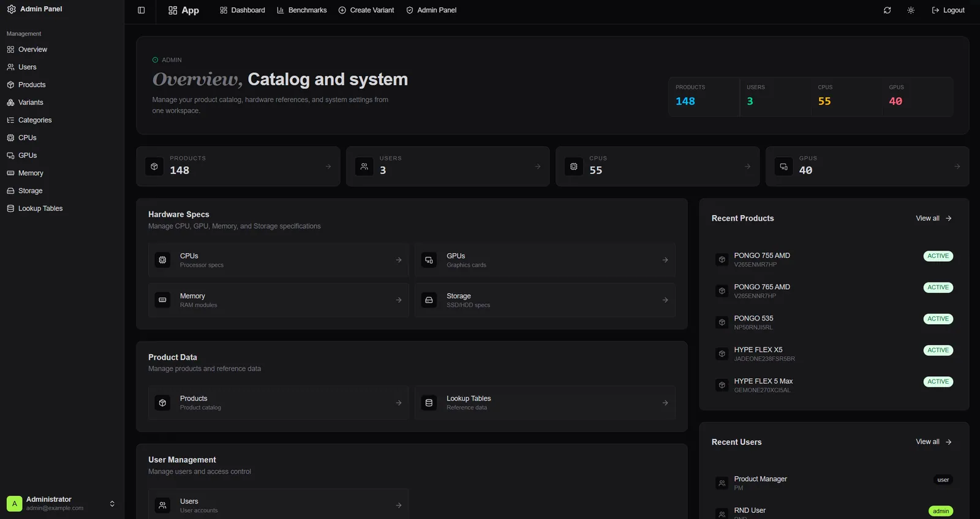The width and height of the screenshot is (980, 519).
Task: Click the CPUs chip icon in sidebar
Action: click(x=10, y=138)
